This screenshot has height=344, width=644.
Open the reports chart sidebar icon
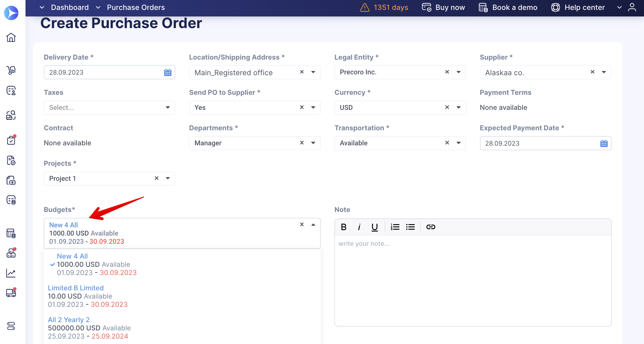[11, 273]
